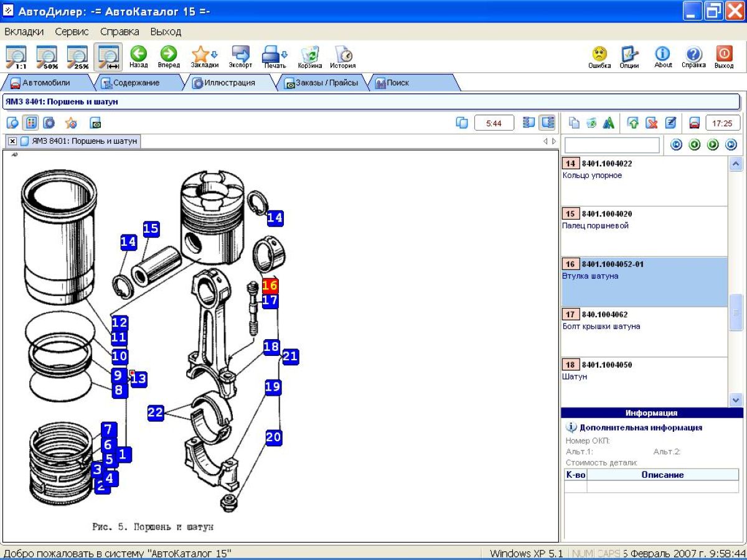Click callout 15 on the diagram

tap(151, 229)
